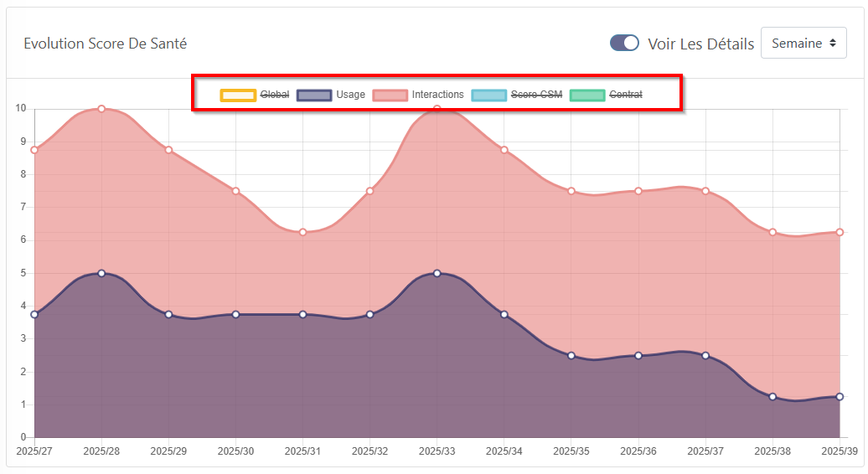
Task: Click the pink Interactions legend swatch
Action: tap(390, 95)
